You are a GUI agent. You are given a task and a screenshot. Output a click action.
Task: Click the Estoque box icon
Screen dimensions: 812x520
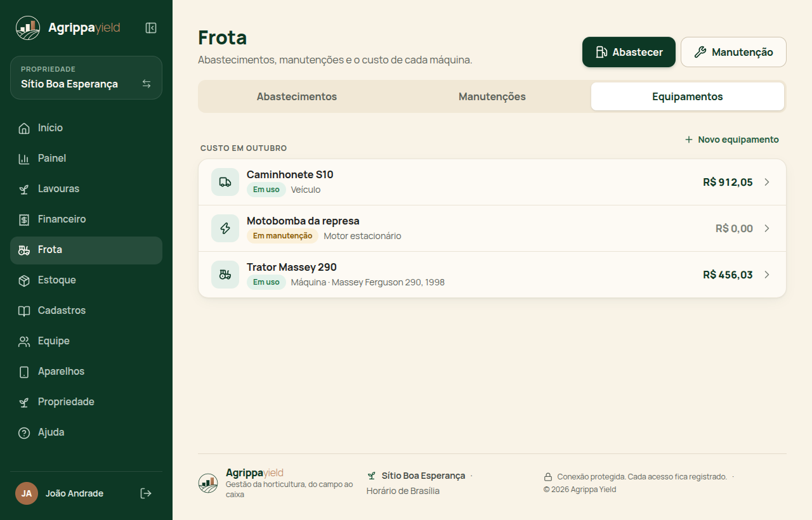(x=24, y=280)
